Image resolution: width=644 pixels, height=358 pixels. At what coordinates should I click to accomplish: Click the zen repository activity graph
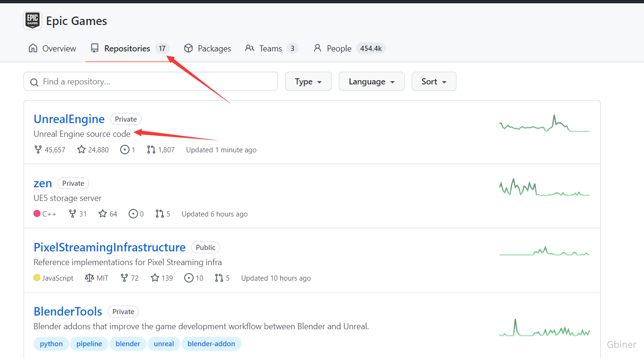[544, 189]
